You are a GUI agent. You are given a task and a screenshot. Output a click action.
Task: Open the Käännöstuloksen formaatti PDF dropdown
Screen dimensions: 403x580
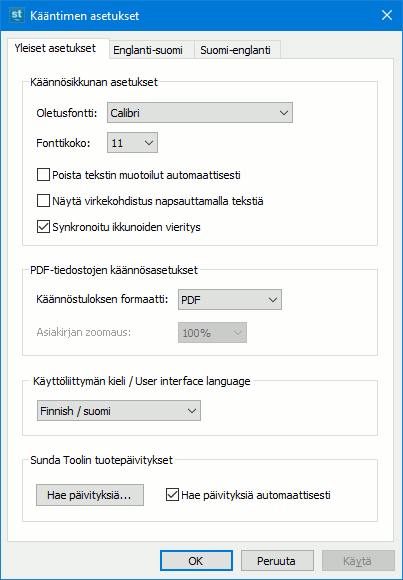point(230,300)
